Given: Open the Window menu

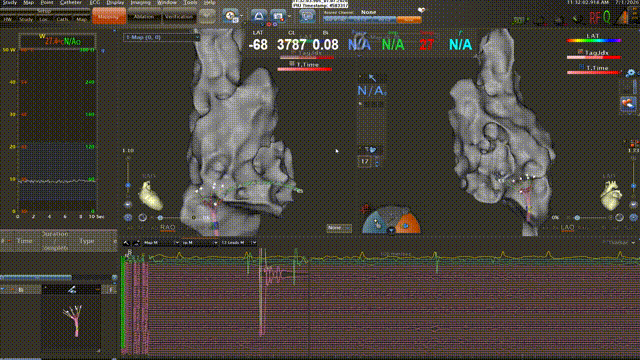Looking at the screenshot, I should [167, 2].
